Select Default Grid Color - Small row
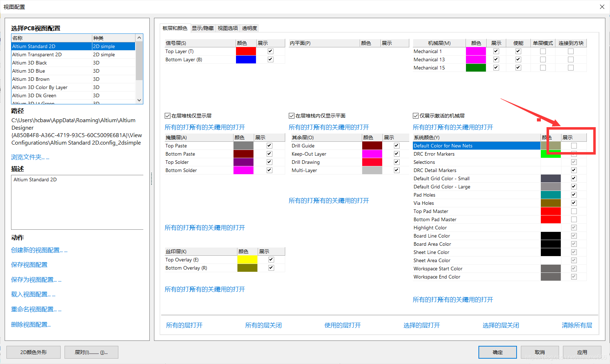610x364 pixels. click(x=499, y=178)
